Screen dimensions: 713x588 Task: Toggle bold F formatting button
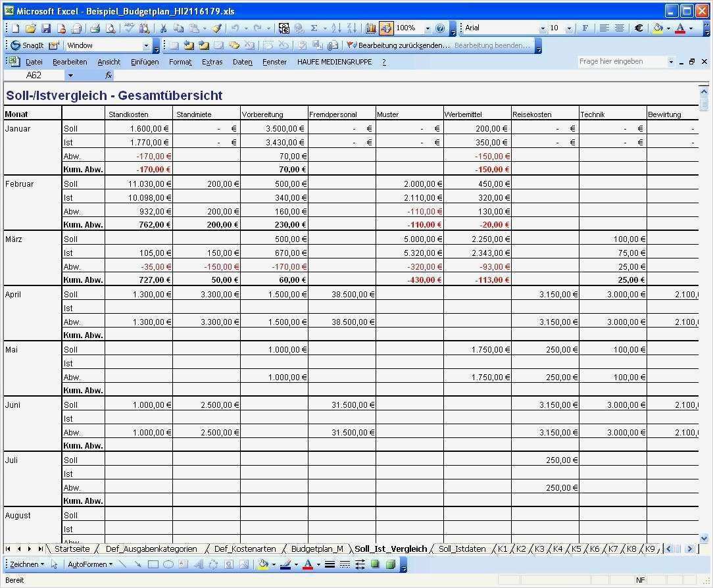585,28
